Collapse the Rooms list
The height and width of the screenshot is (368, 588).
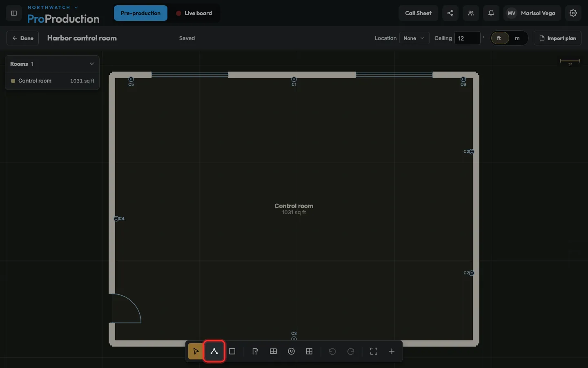pos(92,64)
